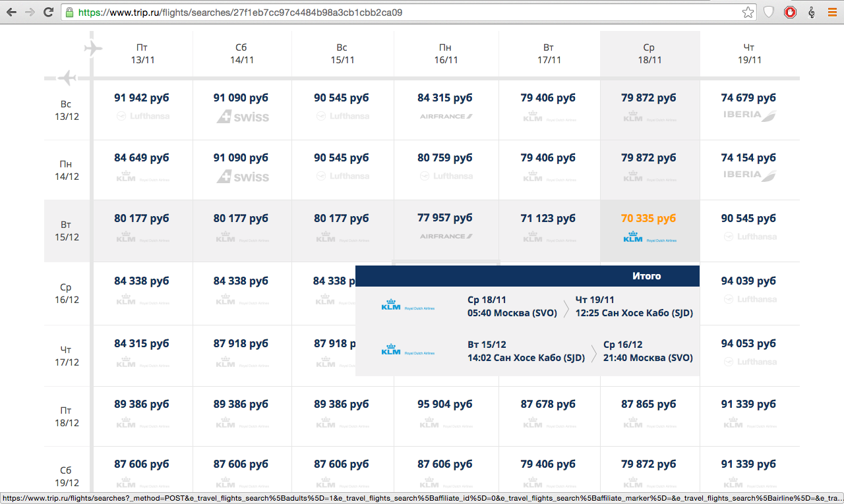Click the KLM logo under 84 649 руб
Image resolution: width=844 pixels, height=504 pixels.
pyautogui.click(x=142, y=177)
